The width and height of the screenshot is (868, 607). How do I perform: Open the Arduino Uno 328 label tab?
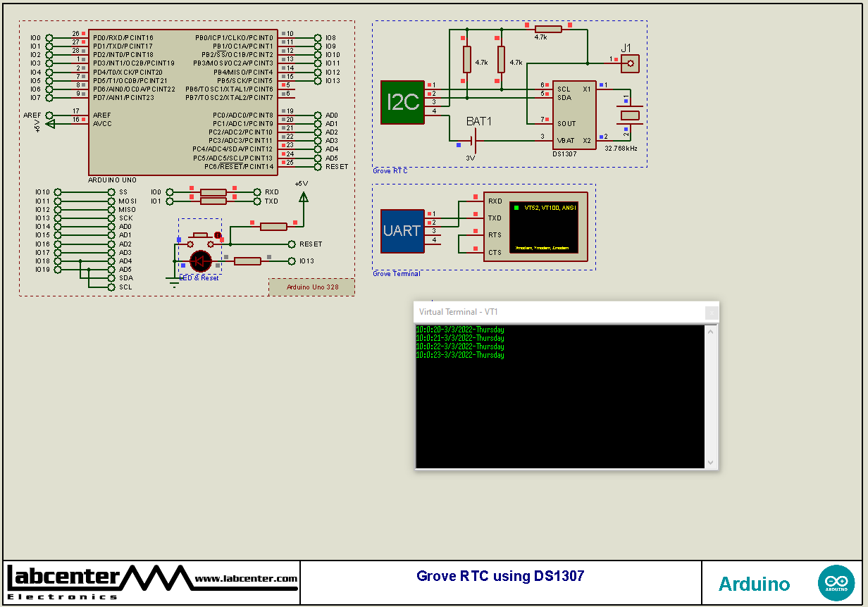click(x=311, y=287)
